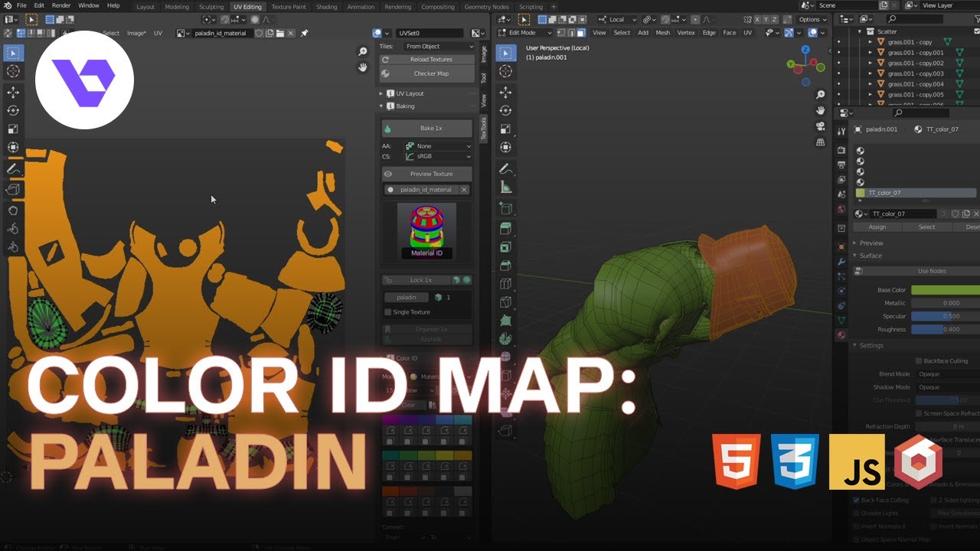
Task: Enable the Backface Culling checkbox
Action: pyautogui.click(x=919, y=361)
